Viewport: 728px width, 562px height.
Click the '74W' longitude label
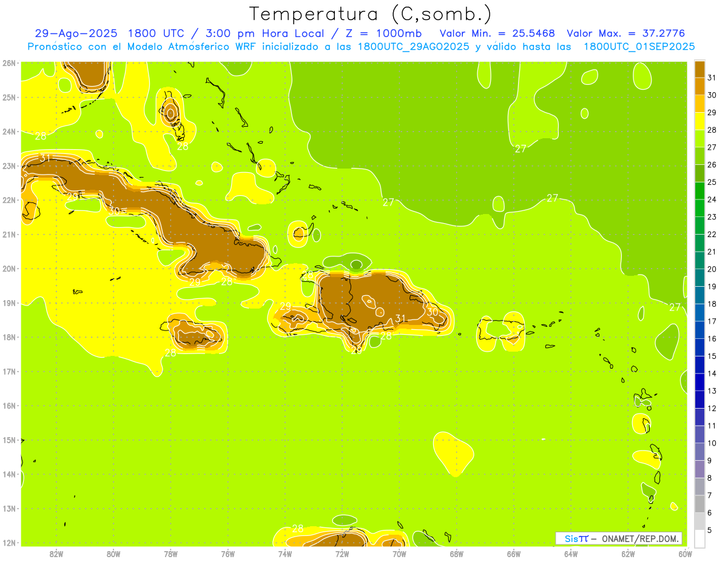click(x=285, y=554)
